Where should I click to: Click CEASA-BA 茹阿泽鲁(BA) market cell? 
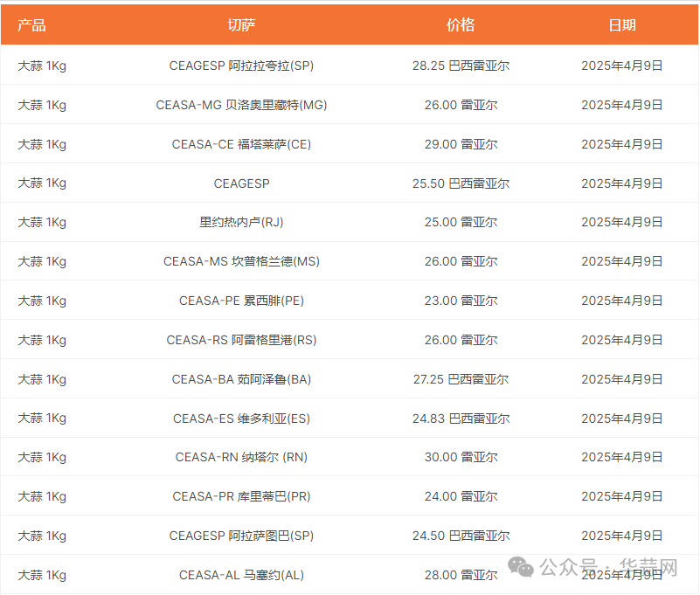pos(241,379)
